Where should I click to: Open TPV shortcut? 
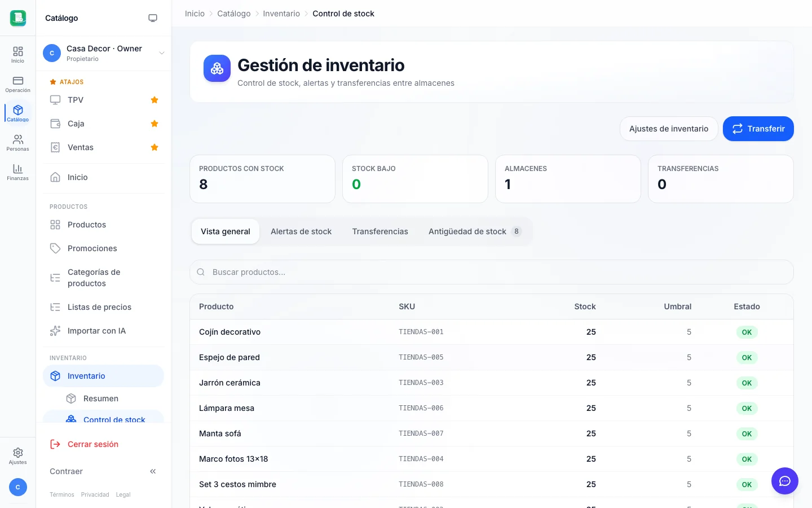coord(76,100)
